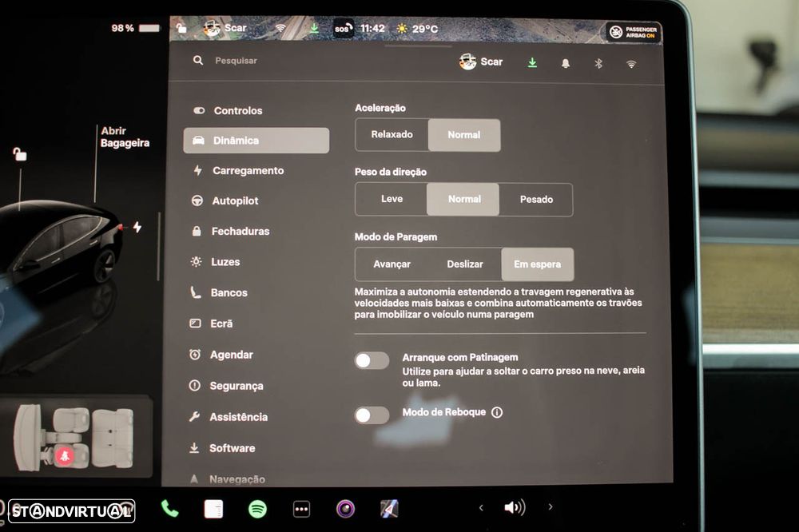Image resolution: width=799 pixels, height=532 pixels.
Task: Tap the Bluetooth icon in header
Action: click(x=598, y=63)
